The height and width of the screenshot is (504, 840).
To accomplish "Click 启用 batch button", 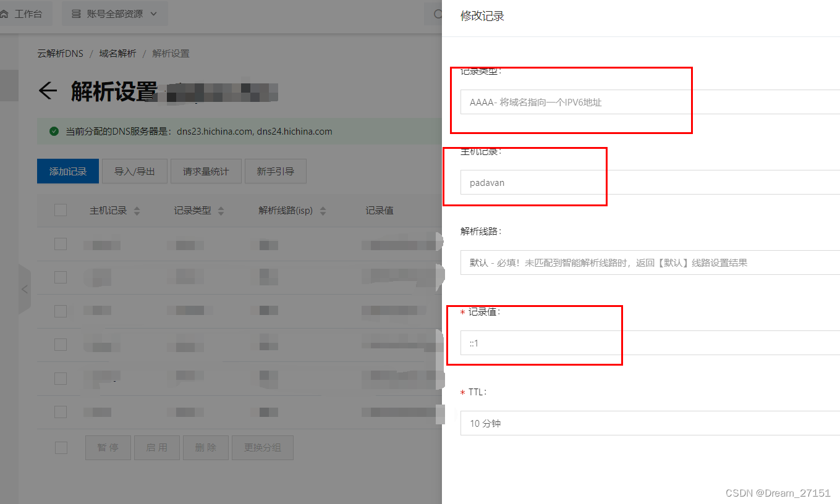I will point(157,448).
